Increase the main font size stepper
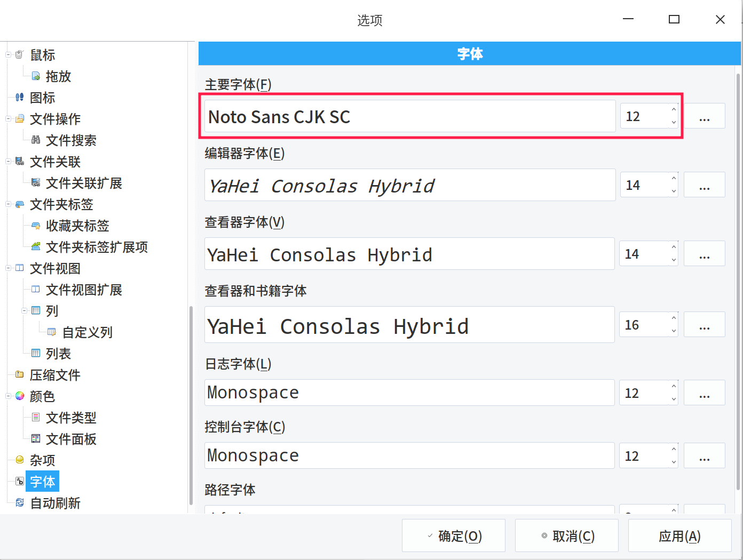 pyautogui.click(x=674, y=110)
